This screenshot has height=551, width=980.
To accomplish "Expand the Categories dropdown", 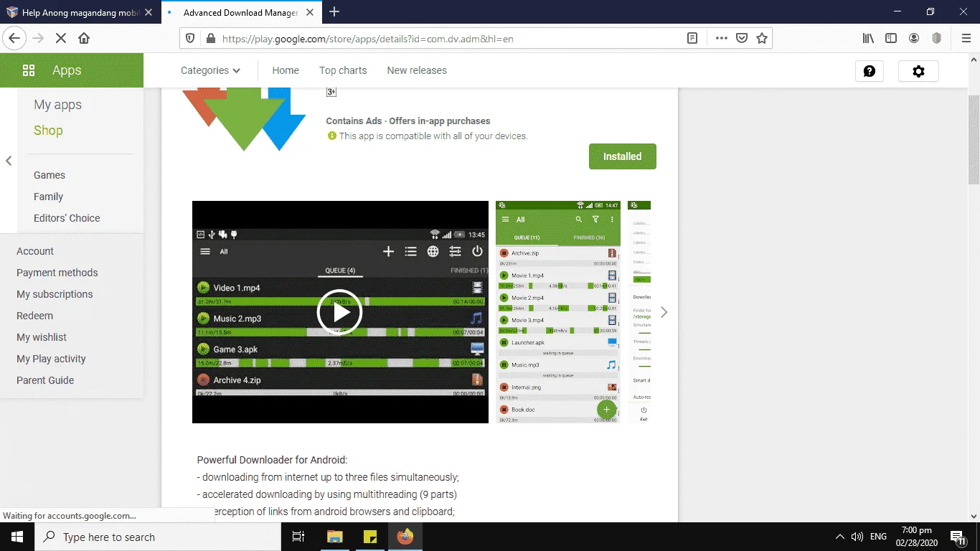I will coord(210,70).
